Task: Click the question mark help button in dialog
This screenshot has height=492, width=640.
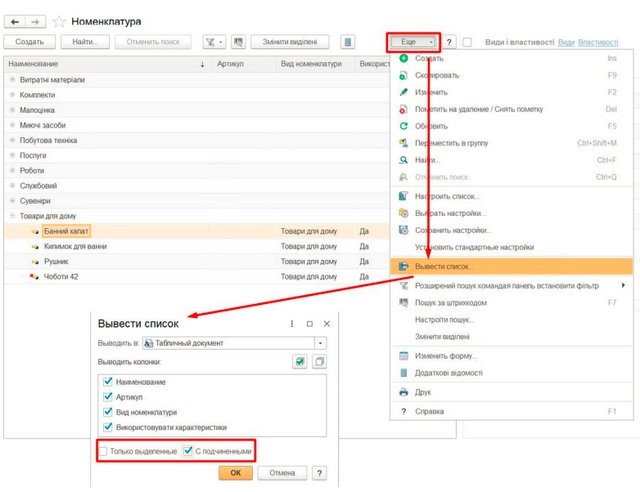Action: tap(319, 472)
